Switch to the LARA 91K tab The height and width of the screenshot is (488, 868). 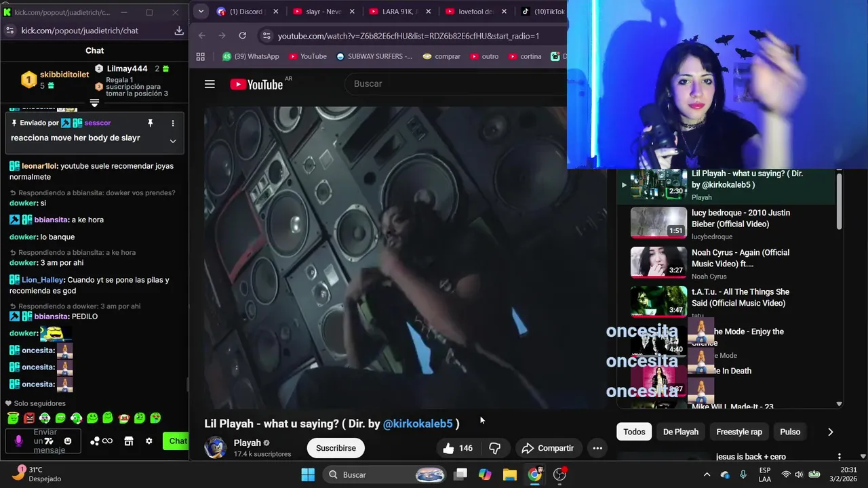(x=400, y=12)
